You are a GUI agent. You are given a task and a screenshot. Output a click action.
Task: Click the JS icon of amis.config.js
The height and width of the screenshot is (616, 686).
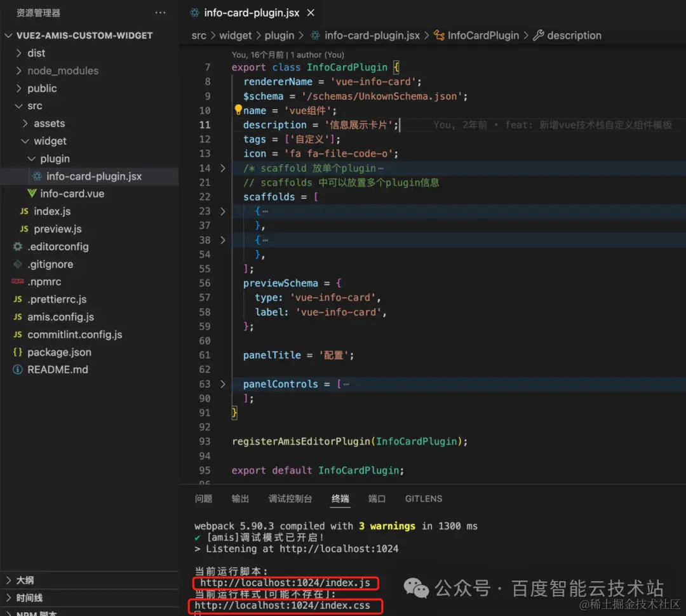[18, 317]
